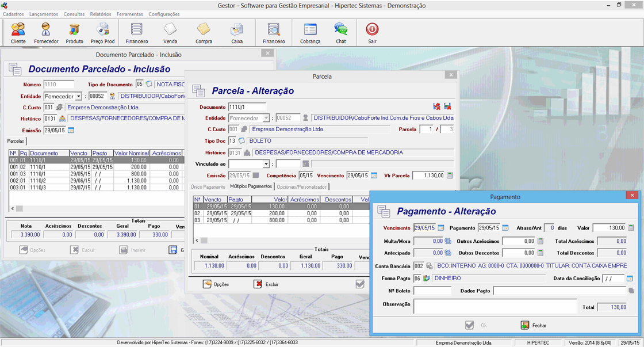The height and width of the screenshot is (347, 644).
Task: Select row 1110/3 in Parcelas grid
Action: pyautogui.click(x=97, y=188)
